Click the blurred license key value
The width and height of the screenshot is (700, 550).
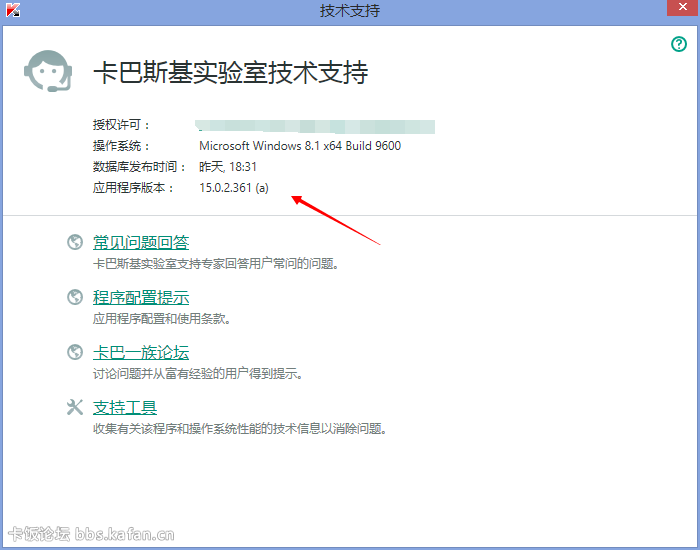(315, 126)
